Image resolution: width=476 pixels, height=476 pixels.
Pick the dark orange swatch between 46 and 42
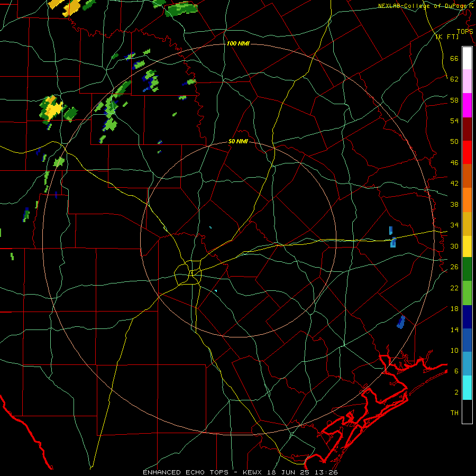point(467,176)
